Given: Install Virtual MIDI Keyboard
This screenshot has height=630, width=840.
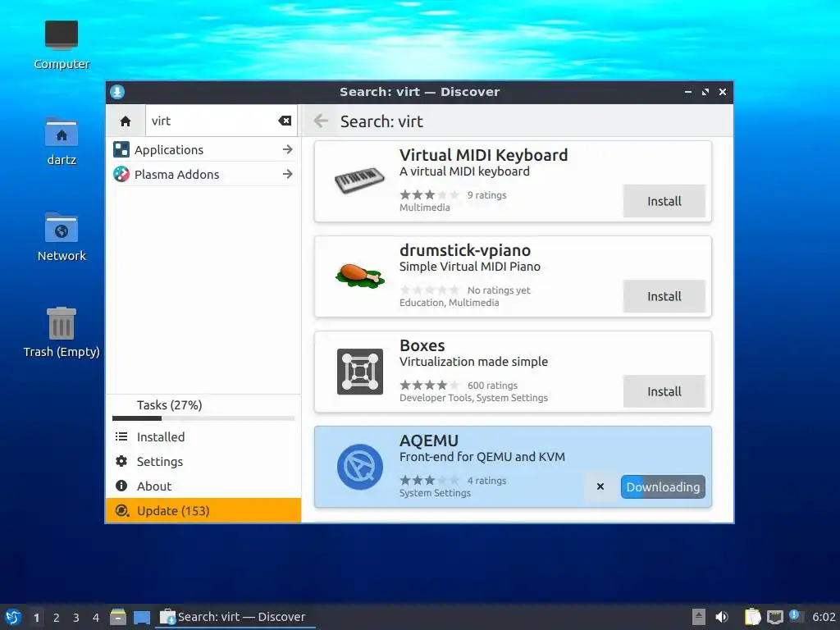Looking at the screenshot, I should click(664, 201).
